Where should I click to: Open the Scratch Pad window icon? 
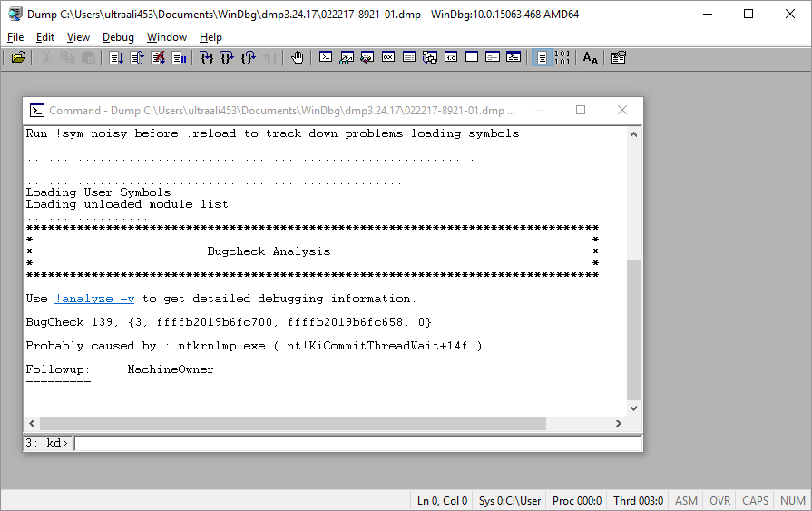[x=472, y=57]
